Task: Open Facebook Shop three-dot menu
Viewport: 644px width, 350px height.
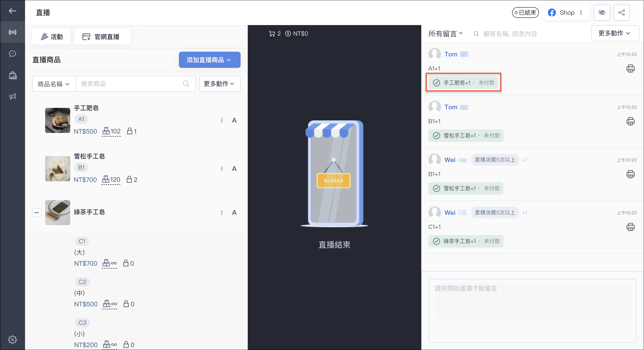Action: click(x=581, y=13)
